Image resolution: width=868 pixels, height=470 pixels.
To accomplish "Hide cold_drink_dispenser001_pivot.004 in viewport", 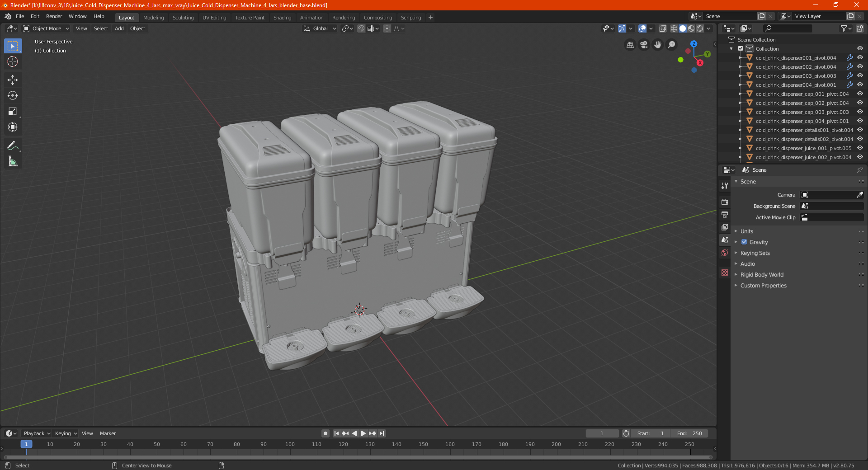I will coord(860,58).
